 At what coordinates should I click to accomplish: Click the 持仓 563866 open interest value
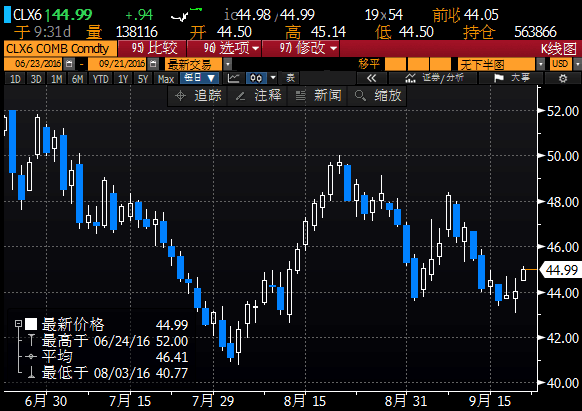(535, 32)
